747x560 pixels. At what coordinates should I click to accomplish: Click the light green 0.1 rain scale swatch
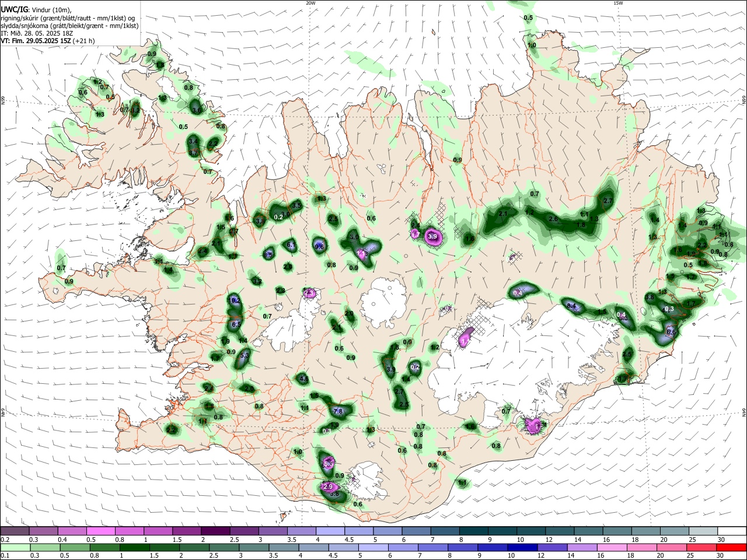point(15,547)
